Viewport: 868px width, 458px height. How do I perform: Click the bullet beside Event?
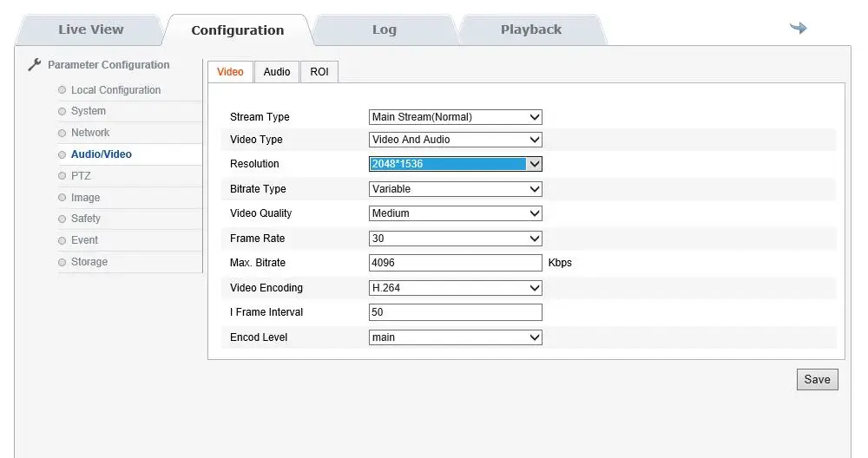[x=62, y=240]
